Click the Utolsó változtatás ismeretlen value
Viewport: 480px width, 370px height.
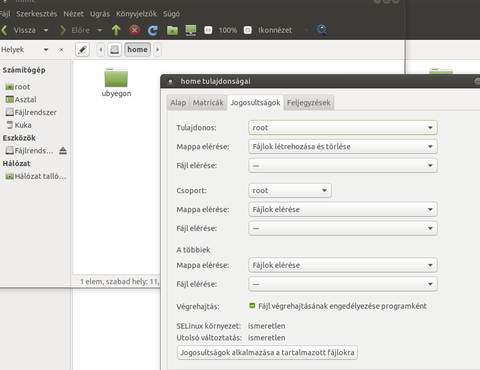pyautogui.click(x=267, y=338)
